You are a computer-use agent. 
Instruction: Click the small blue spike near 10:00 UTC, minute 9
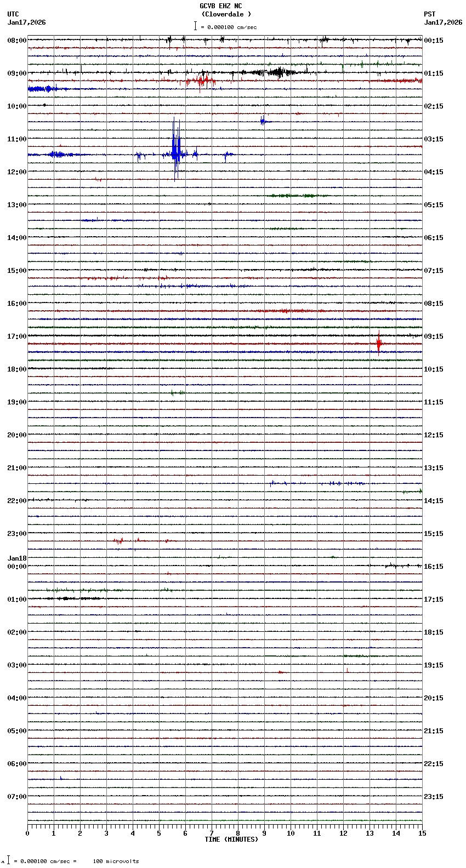(x=263, y=121)
